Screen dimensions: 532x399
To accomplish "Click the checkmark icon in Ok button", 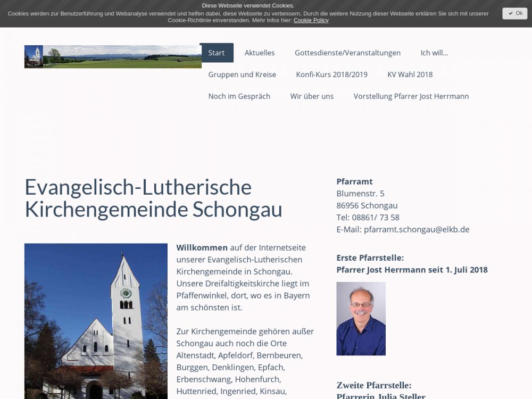I will pos(510,13).
